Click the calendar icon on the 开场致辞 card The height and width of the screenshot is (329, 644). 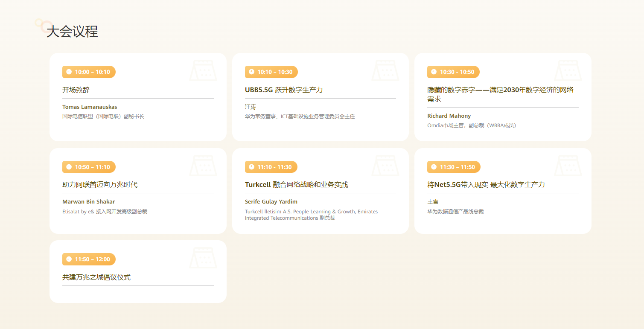(x=203, y=70)
